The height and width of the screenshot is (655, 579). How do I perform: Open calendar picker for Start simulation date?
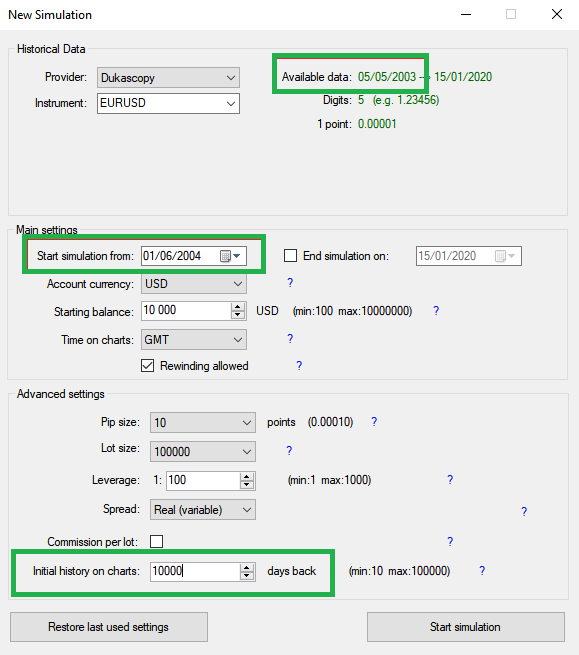tap(230, 256)
